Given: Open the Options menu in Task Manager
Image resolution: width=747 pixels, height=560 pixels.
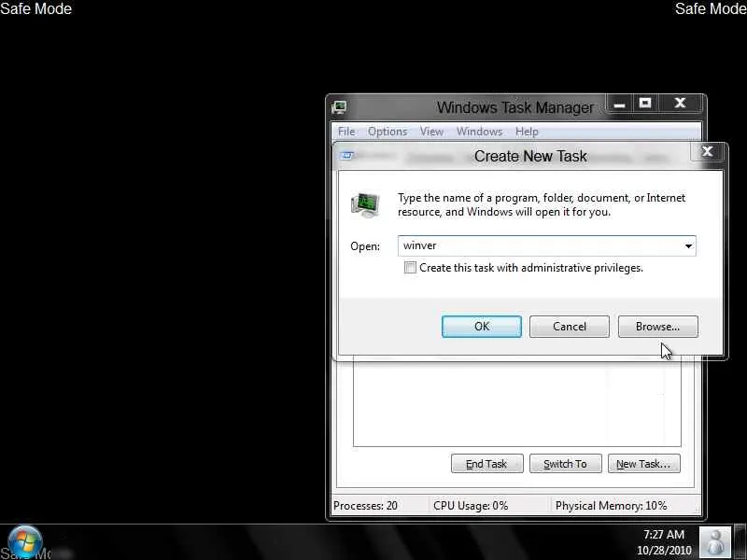Looking at the screenshot, I should click(x=388, y=132).
